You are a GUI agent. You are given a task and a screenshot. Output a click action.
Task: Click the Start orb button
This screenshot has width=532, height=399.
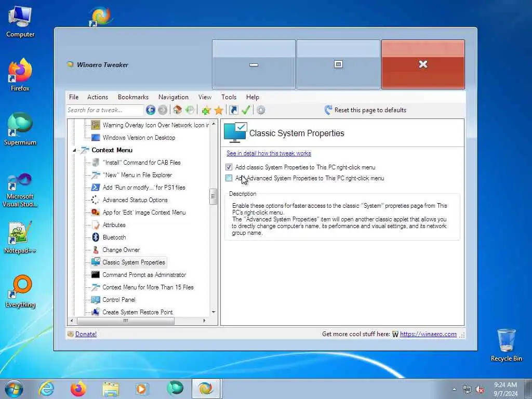14,389
